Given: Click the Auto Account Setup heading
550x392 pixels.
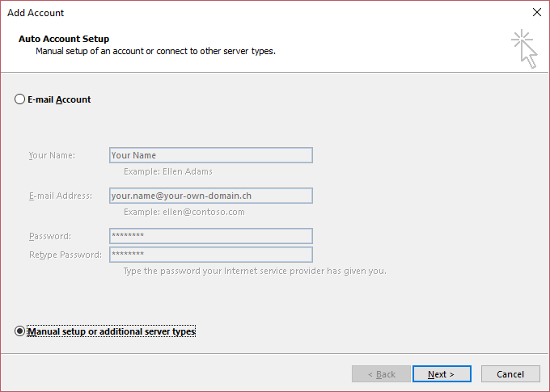Looking at the screenshot, I should tap(64, 39).
